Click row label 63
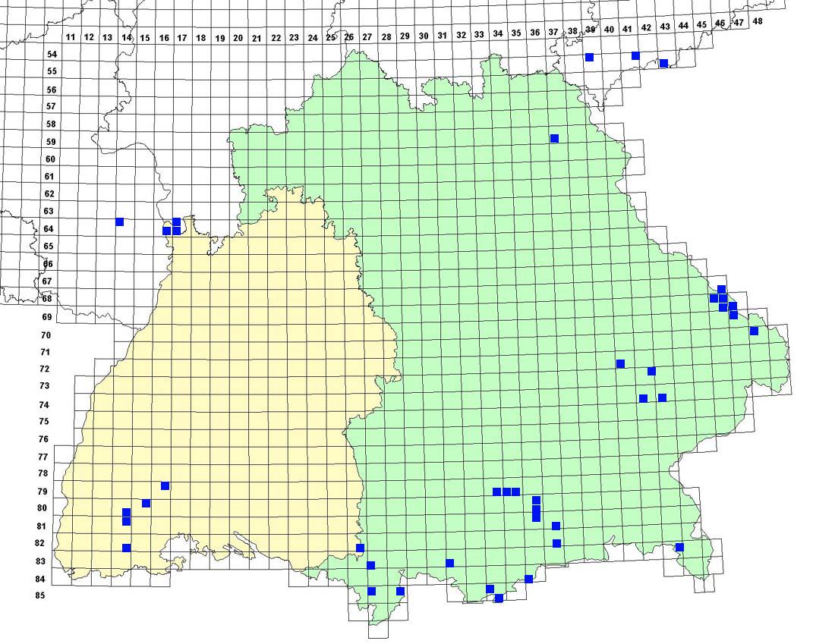 [49, 211]
